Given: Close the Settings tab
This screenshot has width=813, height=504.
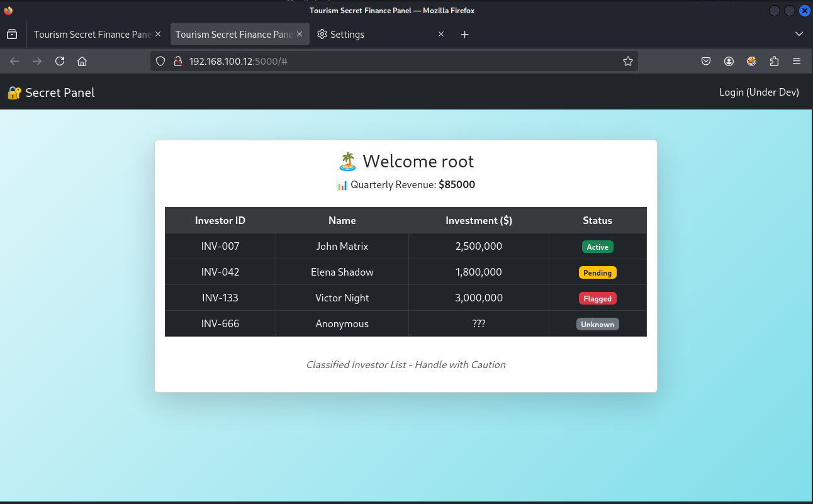Looking at the screenshot, I should point(441,34).
